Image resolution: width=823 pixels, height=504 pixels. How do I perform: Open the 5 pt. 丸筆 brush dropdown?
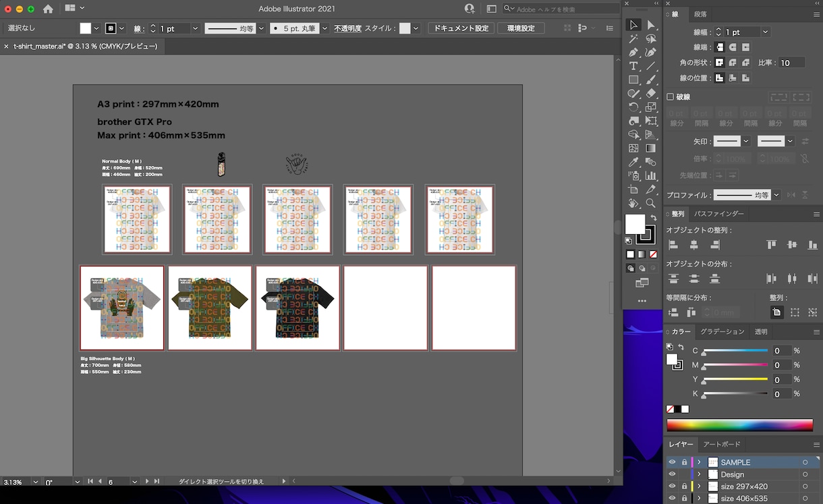[324, 28]
